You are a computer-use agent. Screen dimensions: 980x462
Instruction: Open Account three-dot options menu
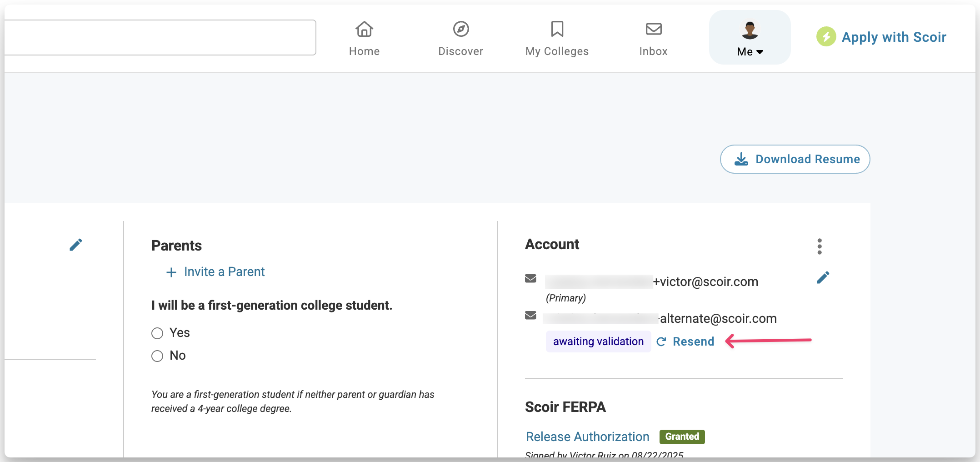pyautogui.click(x=819, y=246)
